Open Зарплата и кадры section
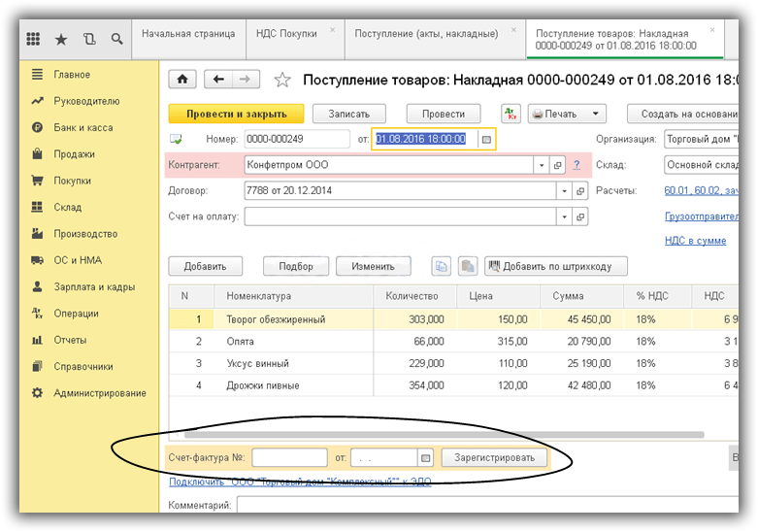758x532 pixels. pyautogui.click(x=94, y=286)
